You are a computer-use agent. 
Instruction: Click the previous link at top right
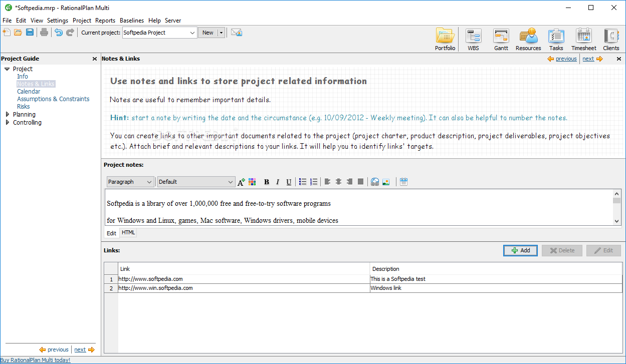click(566, 59)
